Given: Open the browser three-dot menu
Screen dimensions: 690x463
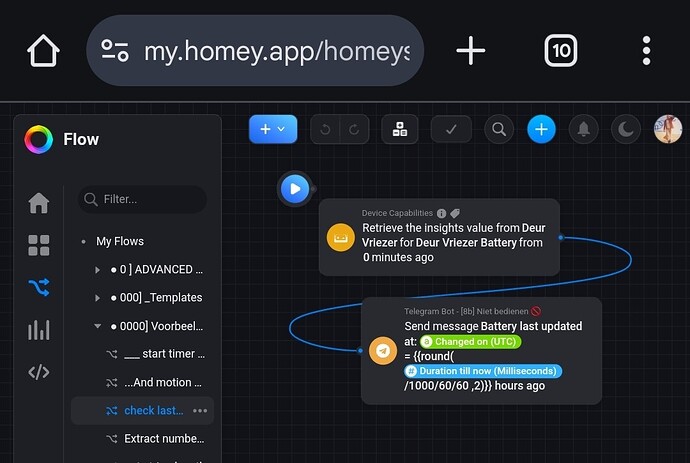Looking at the screenshot, I should point(646,51).
